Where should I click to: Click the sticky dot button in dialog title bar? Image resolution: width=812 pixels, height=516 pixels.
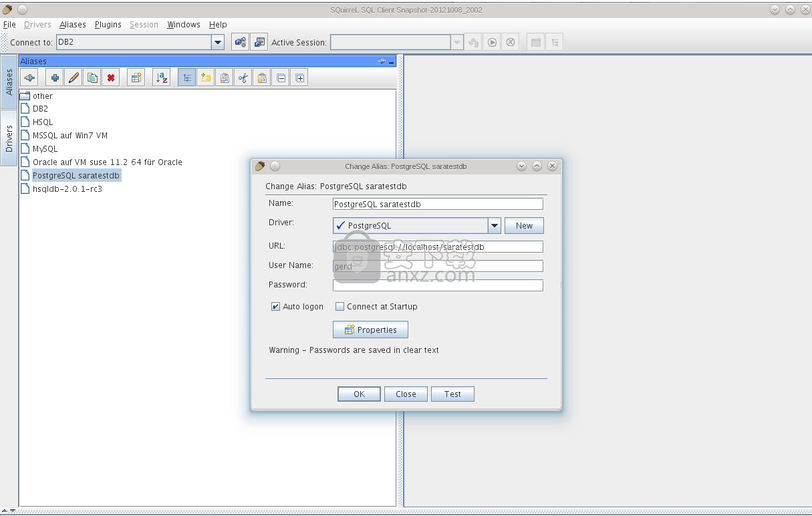point(275,166)
